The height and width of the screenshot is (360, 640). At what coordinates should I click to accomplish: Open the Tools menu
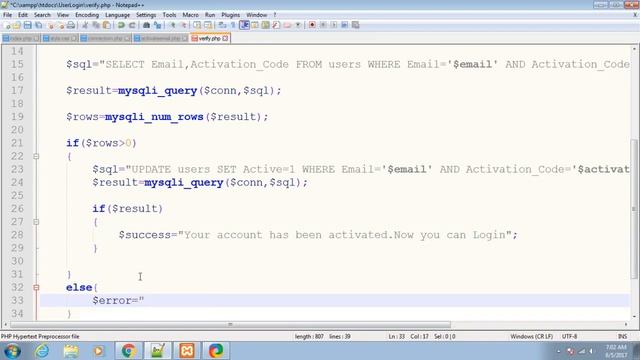tap(169, 15)
